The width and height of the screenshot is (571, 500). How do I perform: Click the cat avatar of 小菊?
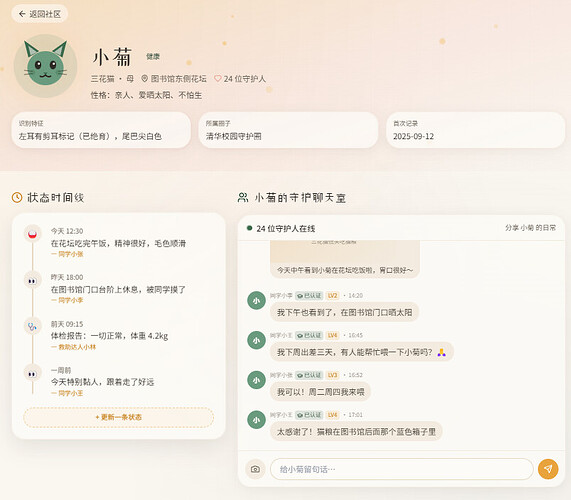(x=45, y=66)
